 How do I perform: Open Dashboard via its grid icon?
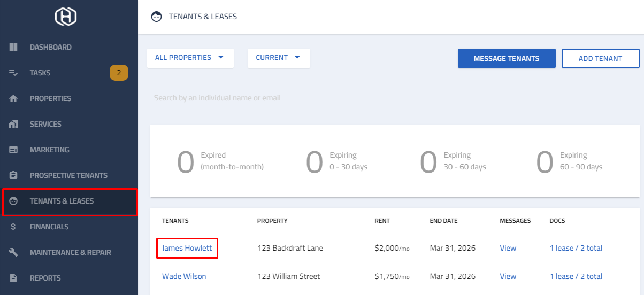coord(14,47)
